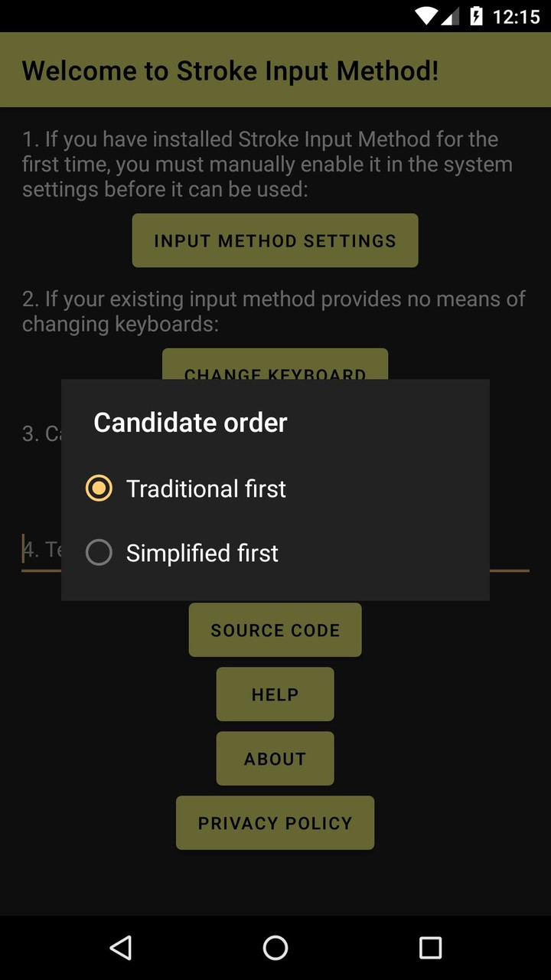Open the About screen

[x=275, y=758]
